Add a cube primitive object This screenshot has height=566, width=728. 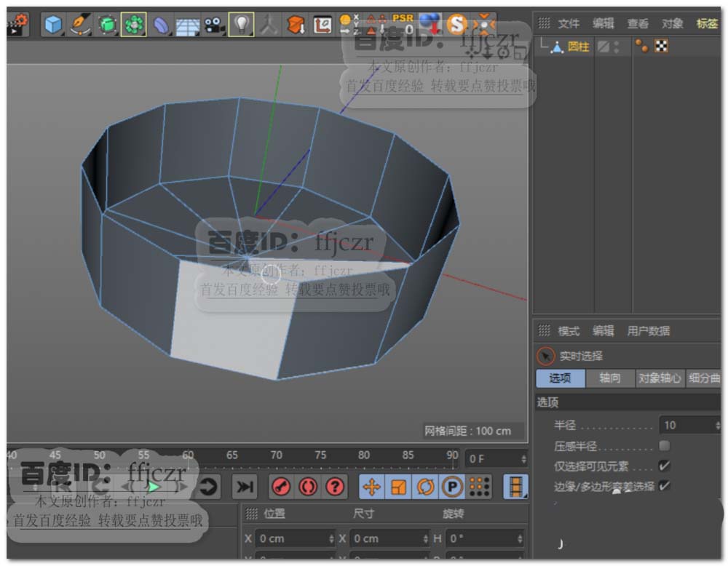tap(53, 24)
